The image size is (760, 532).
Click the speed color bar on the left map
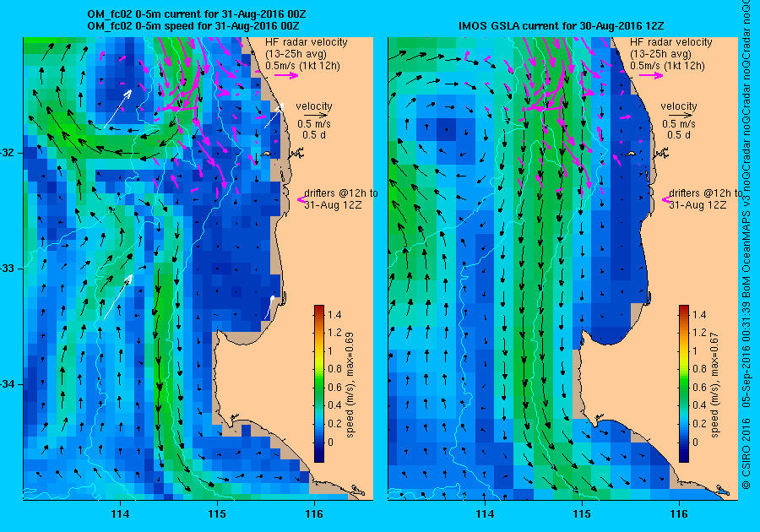point(319,383)
